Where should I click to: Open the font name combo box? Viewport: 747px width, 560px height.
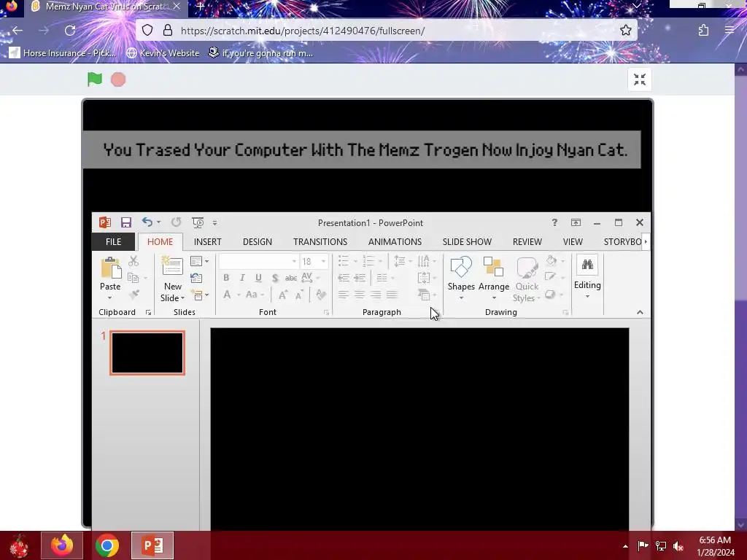[x=258, y=261]
